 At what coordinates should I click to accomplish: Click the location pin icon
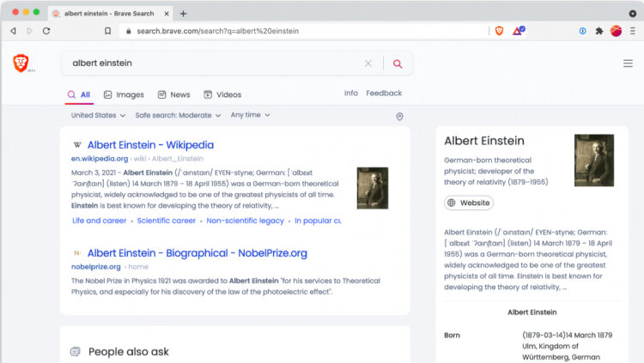399,117
